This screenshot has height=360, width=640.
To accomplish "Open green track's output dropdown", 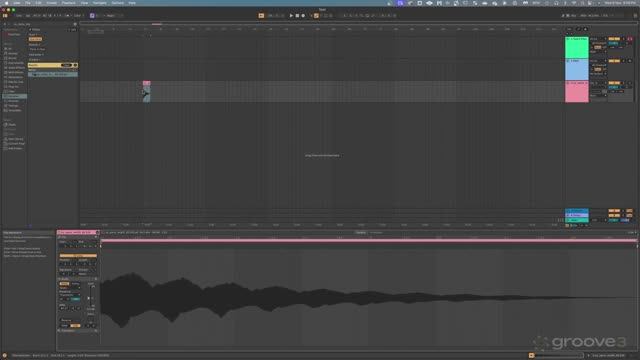I will [598, 52].
